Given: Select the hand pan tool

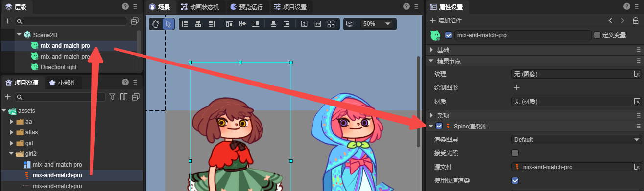Looking at the screenshot, I should [x=156, y=24].
